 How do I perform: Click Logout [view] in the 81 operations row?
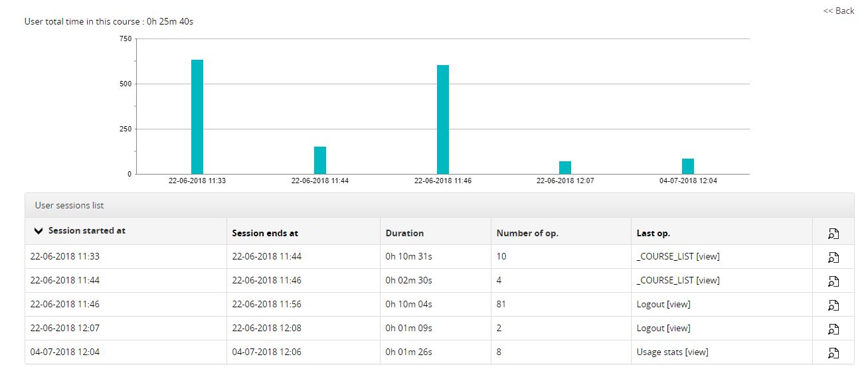pos(663,304)
